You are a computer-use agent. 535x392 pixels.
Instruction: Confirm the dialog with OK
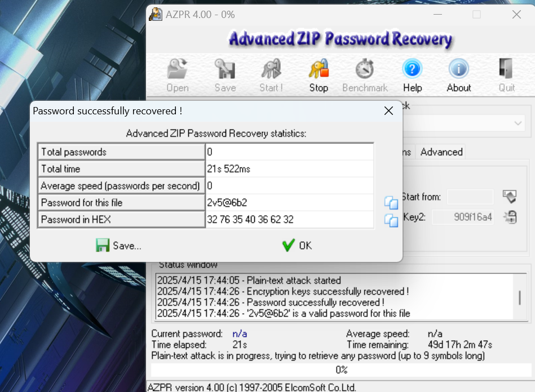[297, 246]
